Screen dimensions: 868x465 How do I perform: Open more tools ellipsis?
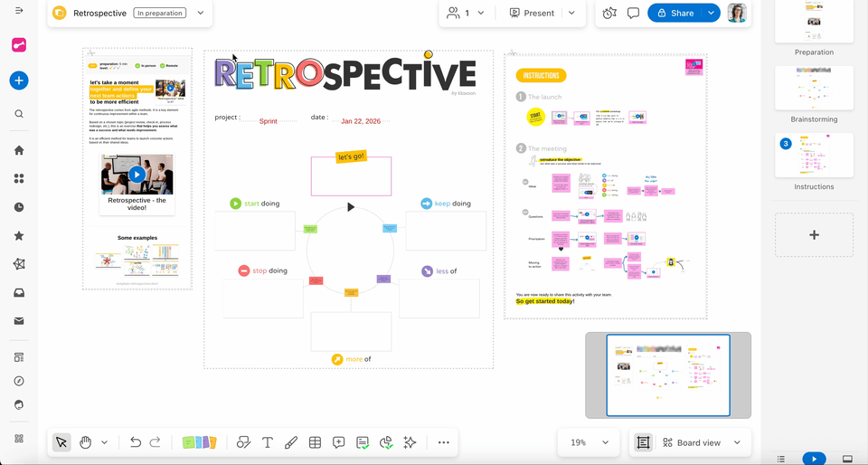pyautogui.click(x=443, y=442)
